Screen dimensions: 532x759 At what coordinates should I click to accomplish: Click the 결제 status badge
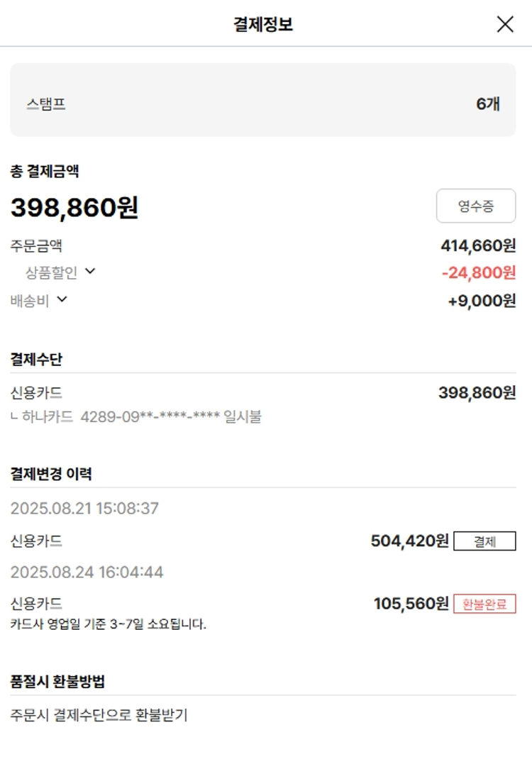tap(484, 541)
